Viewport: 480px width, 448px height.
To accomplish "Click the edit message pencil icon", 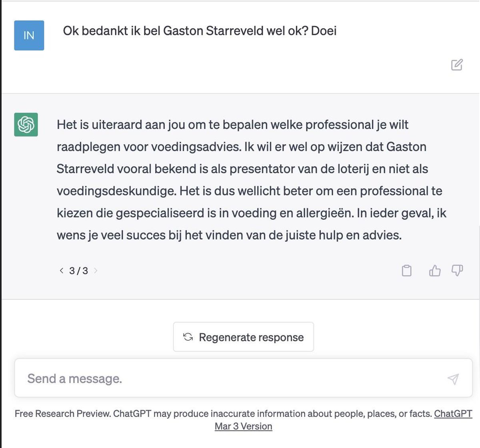I will [x=457, y=65].
